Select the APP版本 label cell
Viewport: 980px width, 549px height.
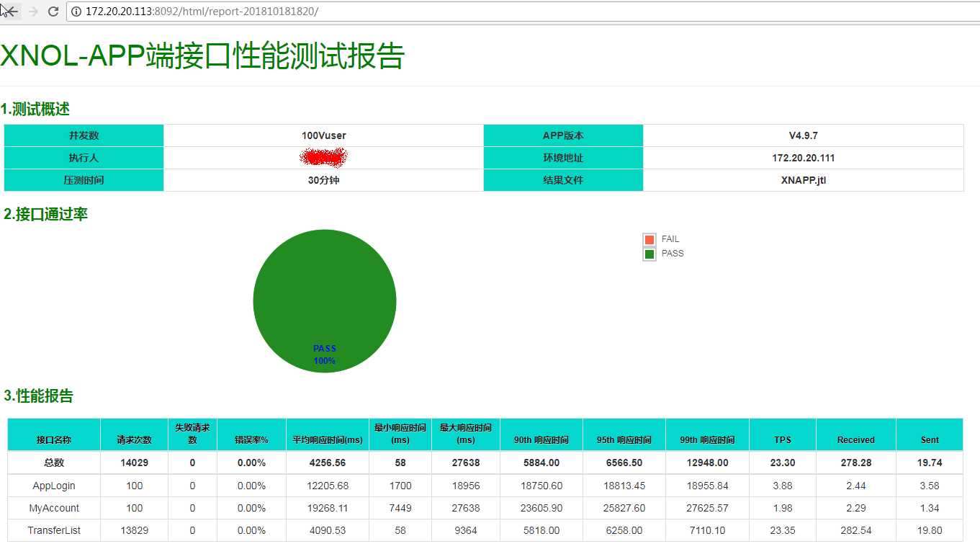[563, 135]
